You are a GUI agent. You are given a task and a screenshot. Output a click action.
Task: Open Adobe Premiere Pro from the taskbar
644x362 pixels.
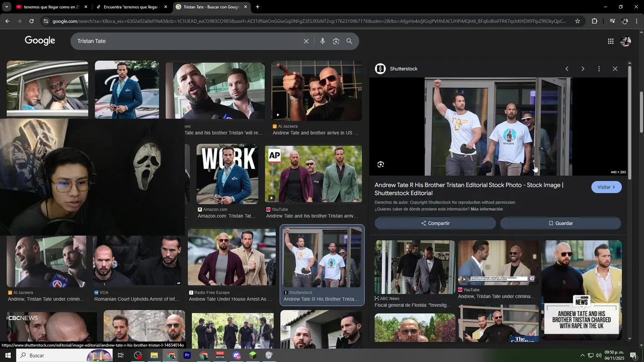(x=187, y=355)
